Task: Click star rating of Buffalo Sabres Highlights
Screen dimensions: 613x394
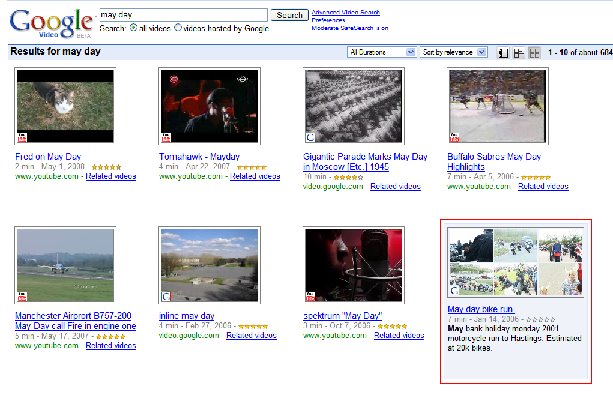Action: pyautogui.click(x=536, y=177)
